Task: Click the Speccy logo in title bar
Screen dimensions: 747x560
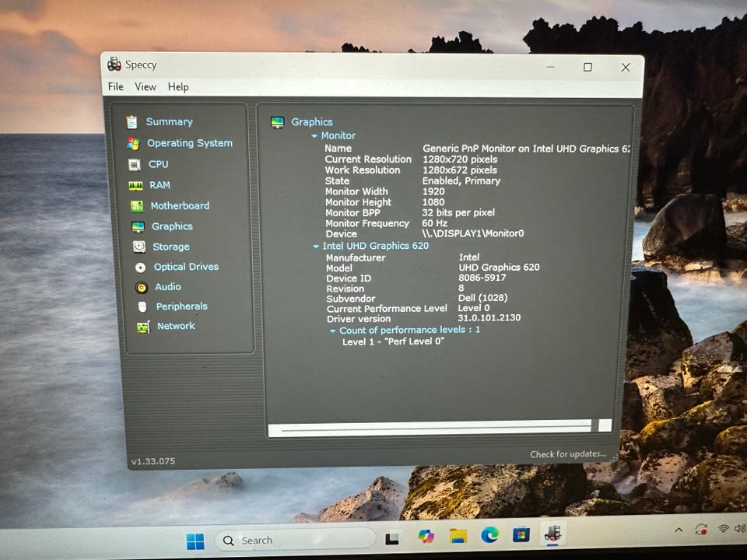Action: tap(114, 64)
